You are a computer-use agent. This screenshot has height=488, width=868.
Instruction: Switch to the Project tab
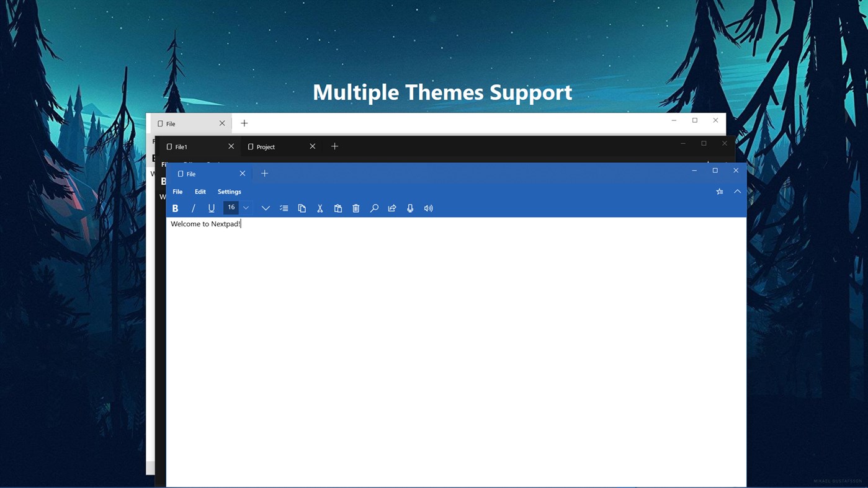tap(266, 146)
